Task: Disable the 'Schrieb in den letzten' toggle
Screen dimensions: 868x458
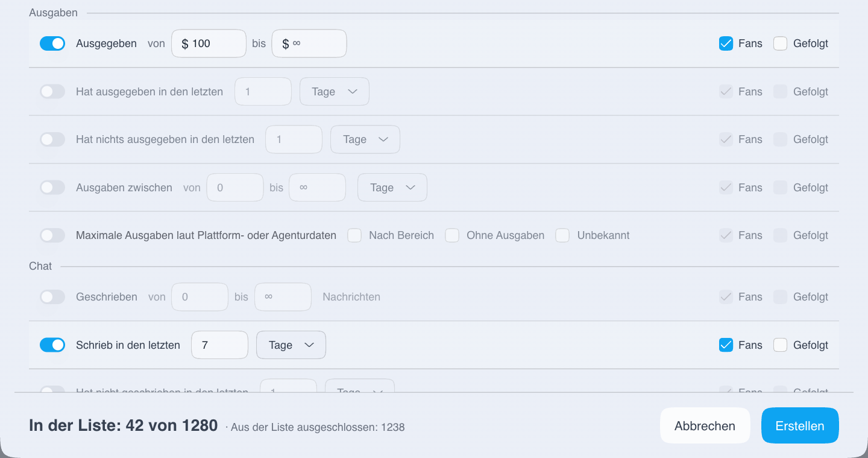Action: tap(52, 345)
